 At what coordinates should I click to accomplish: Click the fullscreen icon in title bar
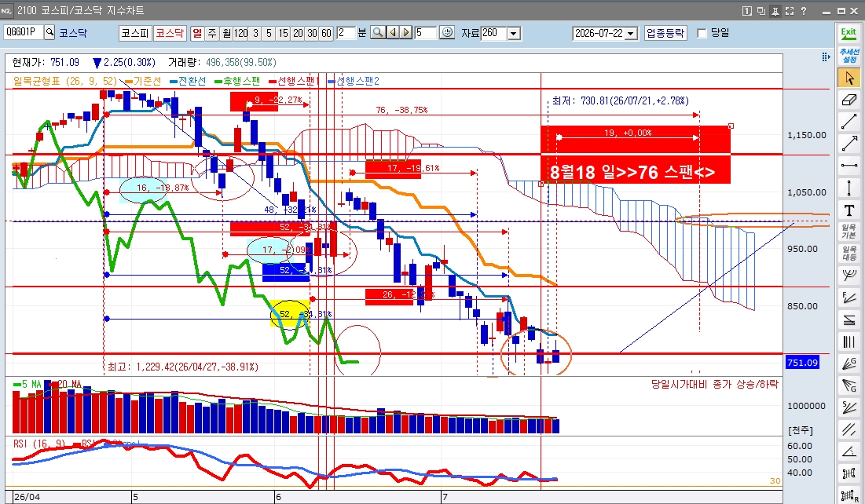coord(790,10)
